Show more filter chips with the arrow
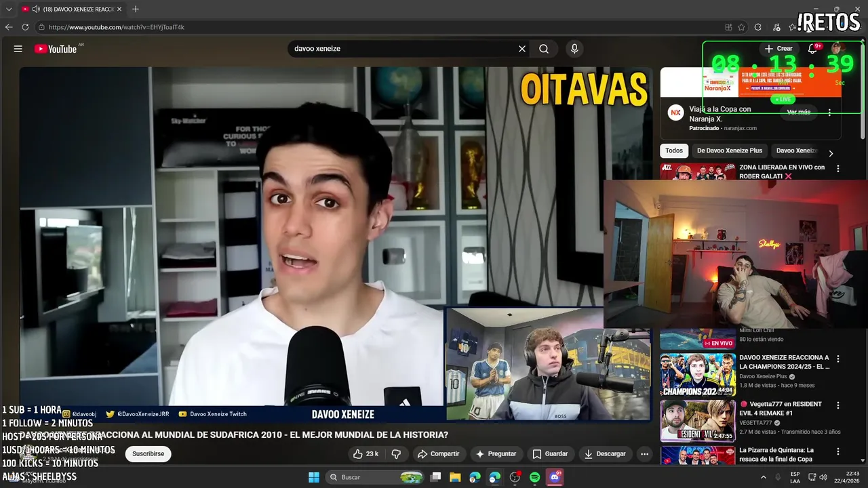This screenshot has width=868, height=488. (x=831, y=153)
